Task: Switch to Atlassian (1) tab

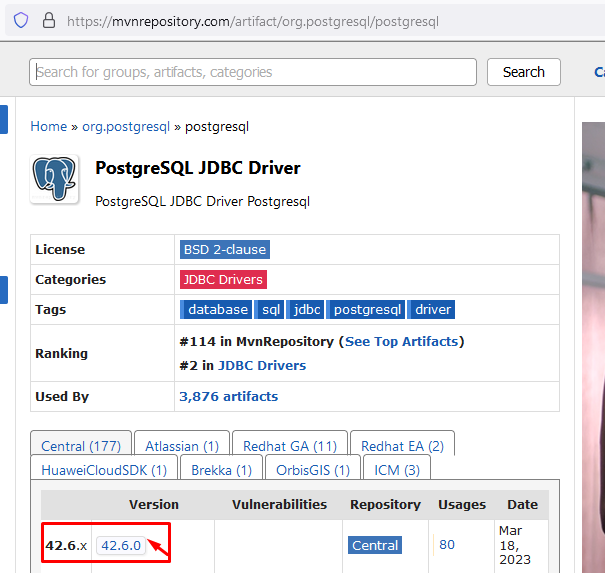Action: point(182,446)
